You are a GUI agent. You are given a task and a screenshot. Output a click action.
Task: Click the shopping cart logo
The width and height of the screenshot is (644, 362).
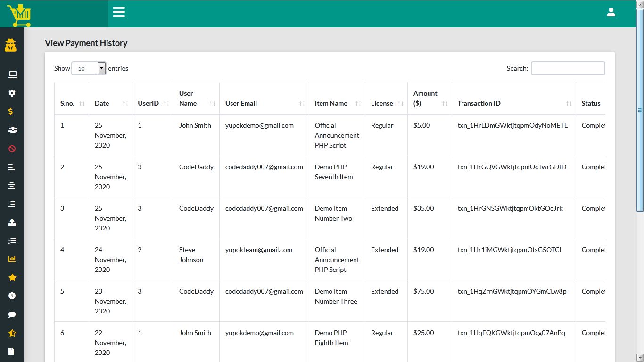click(x=19, y=15)
